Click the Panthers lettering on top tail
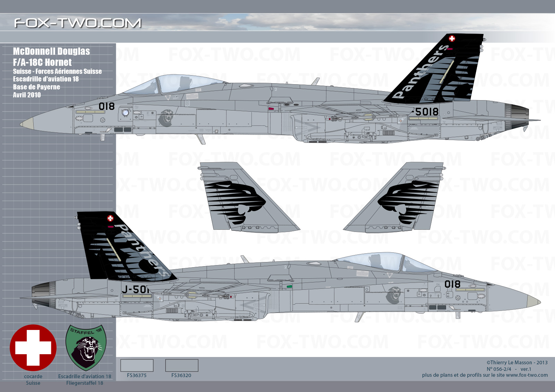 (421, 71)
